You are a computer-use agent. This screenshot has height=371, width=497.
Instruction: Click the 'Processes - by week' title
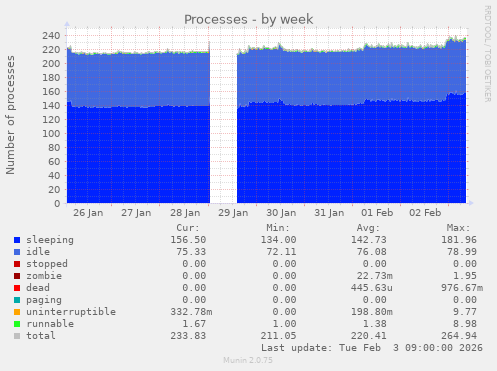click(x=249, y=19)
